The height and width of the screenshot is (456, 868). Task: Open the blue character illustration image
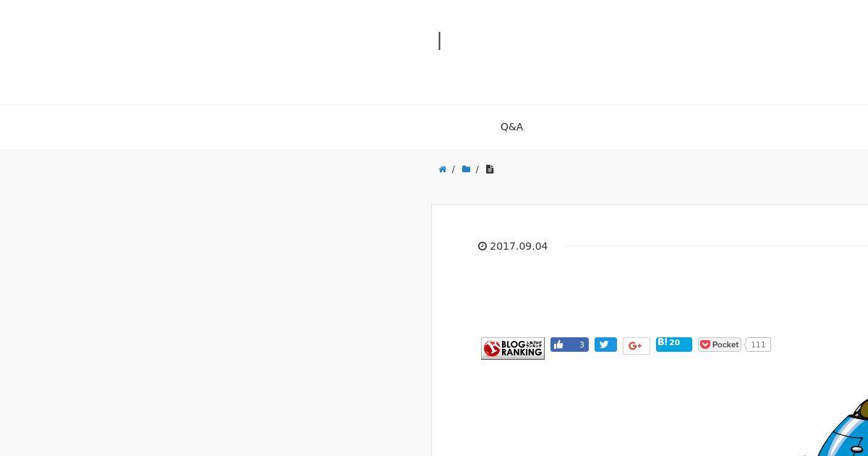coord(843,427)
